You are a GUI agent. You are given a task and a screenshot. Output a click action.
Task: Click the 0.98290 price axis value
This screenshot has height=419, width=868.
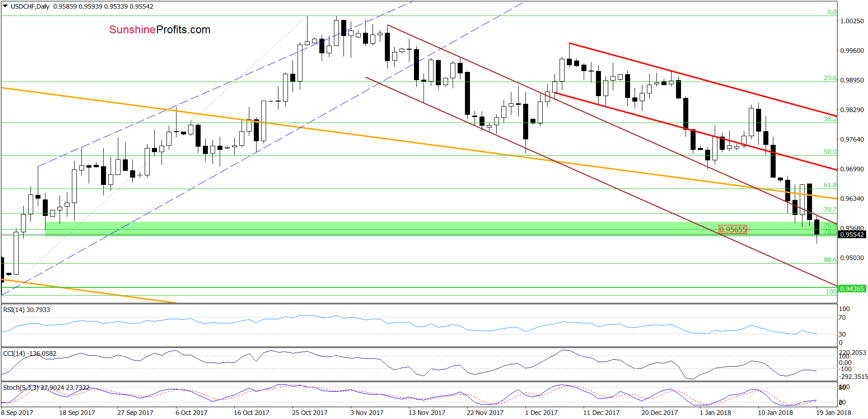pyautogui.click(x=852, y=110)
